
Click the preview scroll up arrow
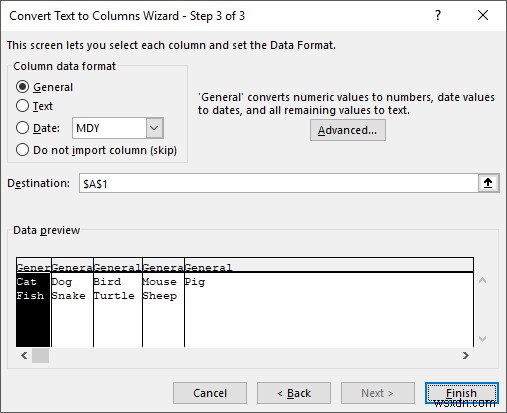click(x=482, y=280)
